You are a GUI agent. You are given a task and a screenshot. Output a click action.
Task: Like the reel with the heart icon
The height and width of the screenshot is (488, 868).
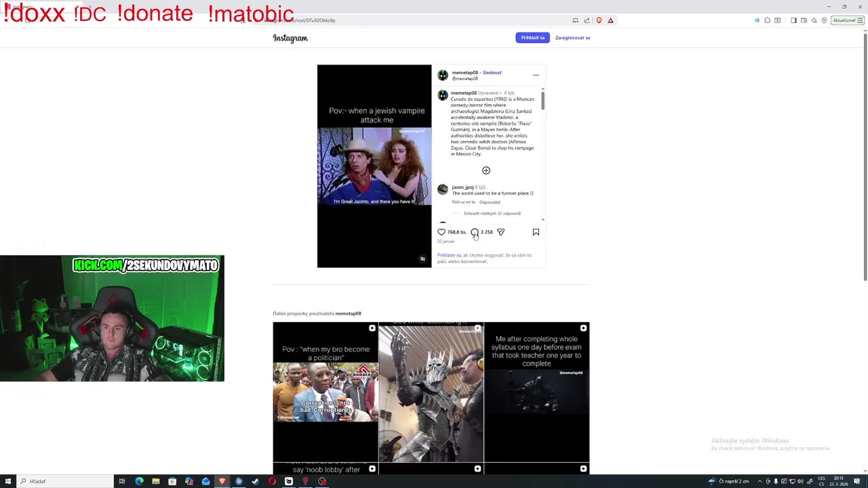click(x=441, y=232)
